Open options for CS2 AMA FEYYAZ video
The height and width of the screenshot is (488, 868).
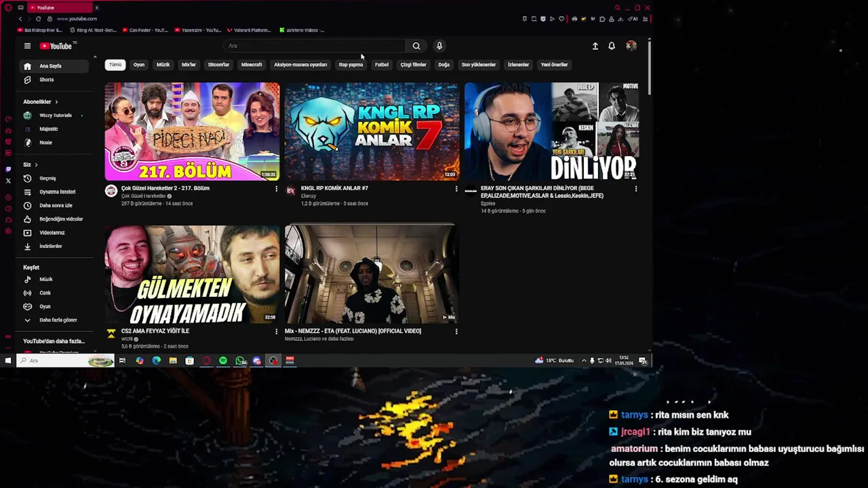click(276, 332)
